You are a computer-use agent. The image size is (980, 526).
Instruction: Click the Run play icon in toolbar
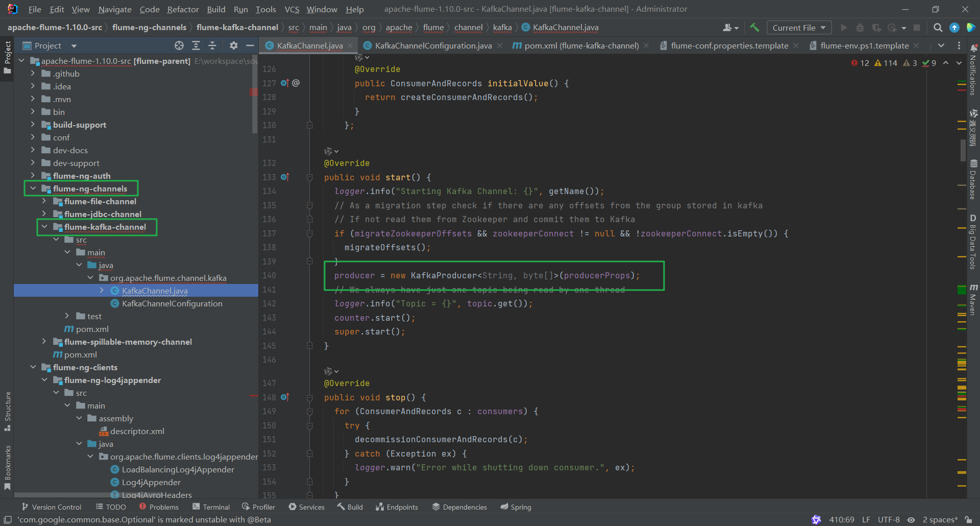tap(844, 28)
